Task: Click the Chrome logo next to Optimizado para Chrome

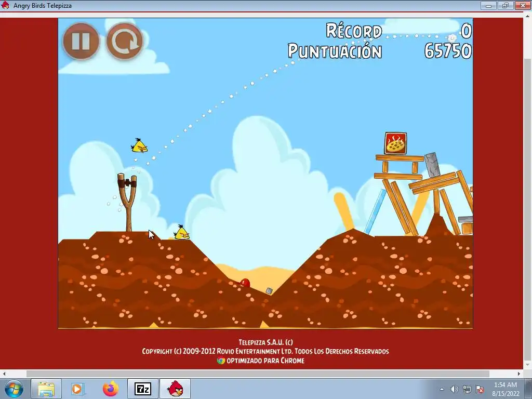Action: click(221, 361)
